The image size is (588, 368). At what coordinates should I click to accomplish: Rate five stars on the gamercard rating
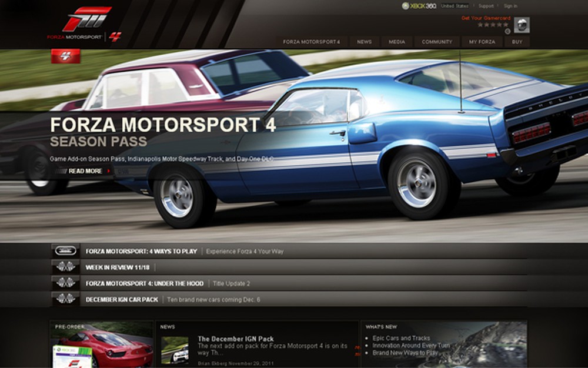click(506, 24)
